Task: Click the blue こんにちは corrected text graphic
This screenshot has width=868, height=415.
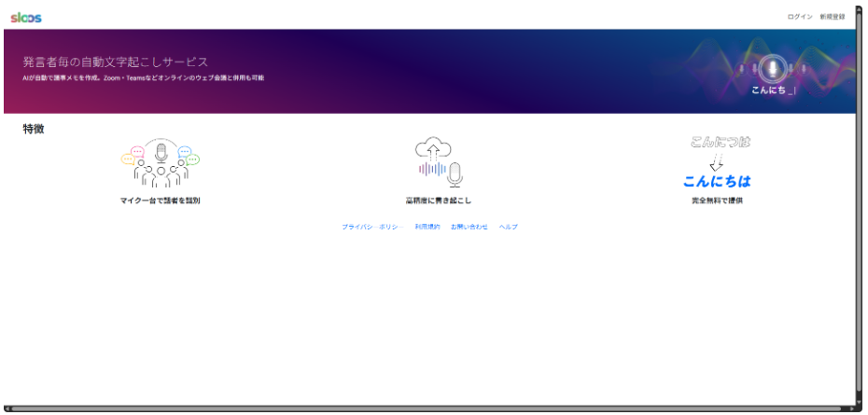Action: tap(717, 181)
